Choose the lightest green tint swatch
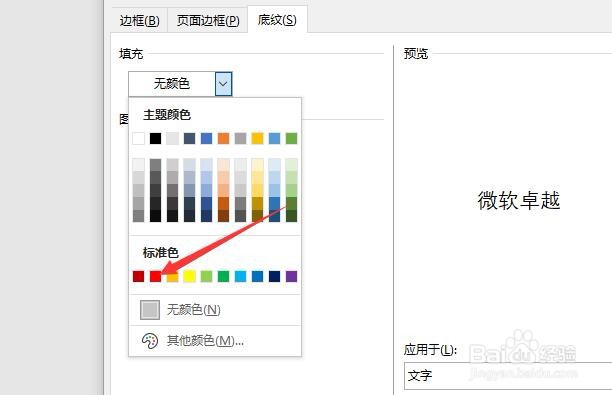612x395 pixels. pyautogui.click(x=291, y=164)
